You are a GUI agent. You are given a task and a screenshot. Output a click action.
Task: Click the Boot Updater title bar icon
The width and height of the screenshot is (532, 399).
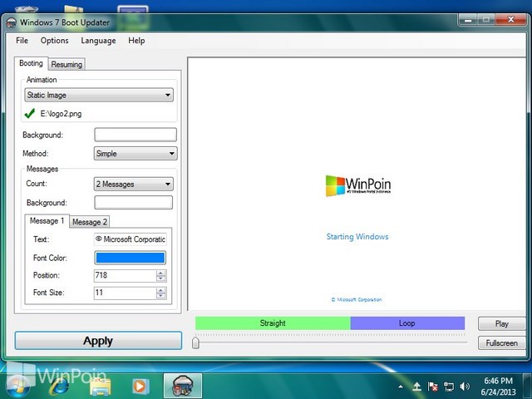coord(12,22)
